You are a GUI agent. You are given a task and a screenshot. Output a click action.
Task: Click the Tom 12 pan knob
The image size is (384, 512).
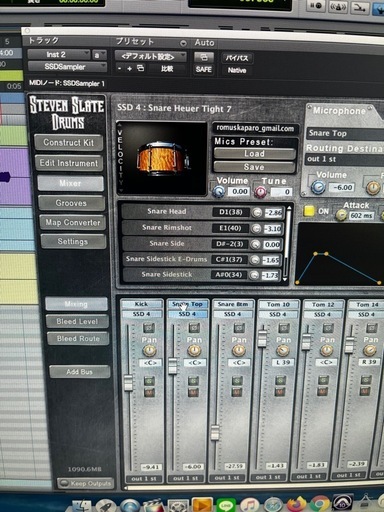[x=326, y=350]
